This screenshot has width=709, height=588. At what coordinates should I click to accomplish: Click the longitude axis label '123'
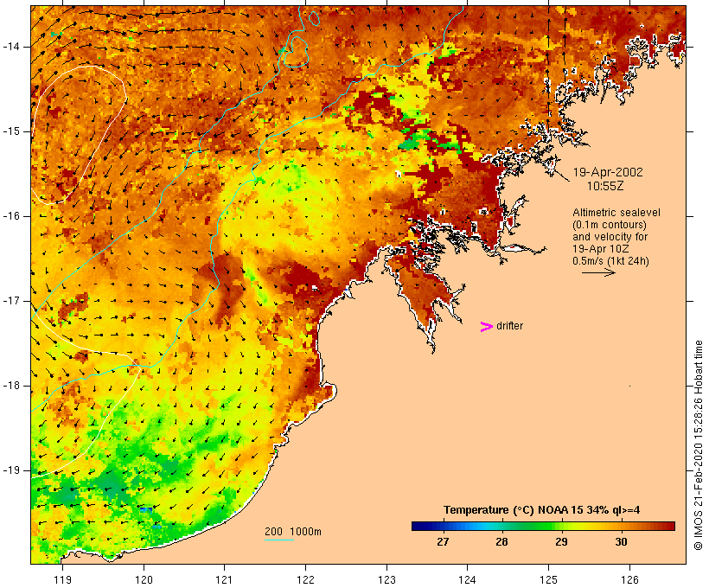pyautogui.click(x=386, y=579)
